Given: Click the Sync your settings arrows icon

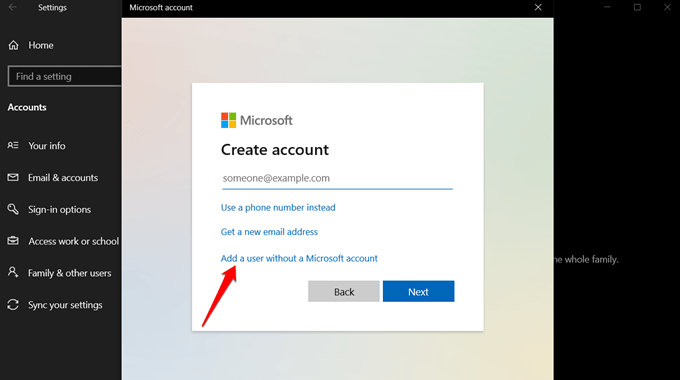Looking at the screenshot, I should pyautogui.click(x=13, y=305).
